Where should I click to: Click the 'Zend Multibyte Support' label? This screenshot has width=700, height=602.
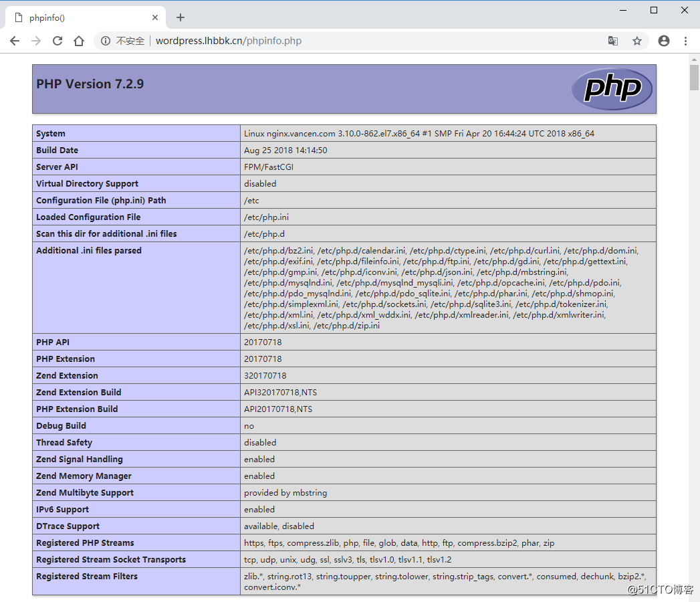click(85, 492)
